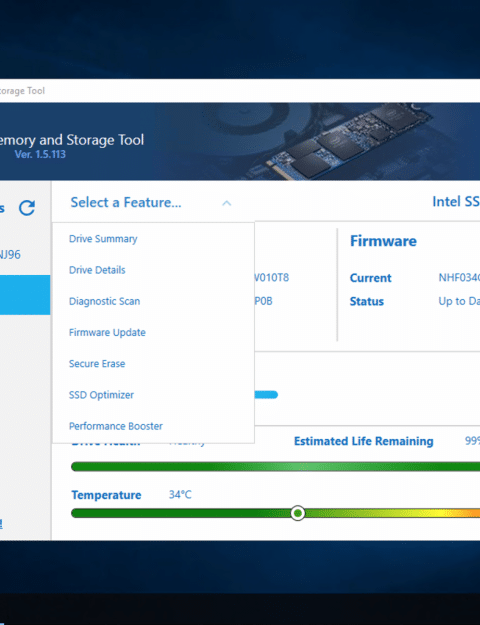The width and height of the screenshot is (480, 625).
Task: Click the circular marker on the temperature bar
Action: coord(297,513)
